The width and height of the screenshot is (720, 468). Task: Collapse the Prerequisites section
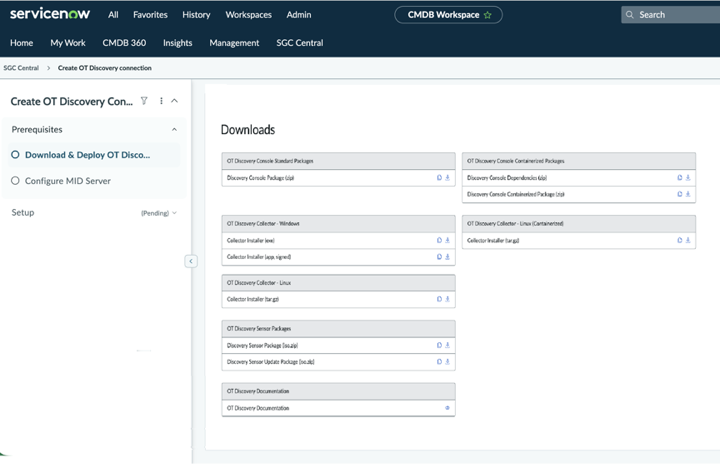[174, 130]
